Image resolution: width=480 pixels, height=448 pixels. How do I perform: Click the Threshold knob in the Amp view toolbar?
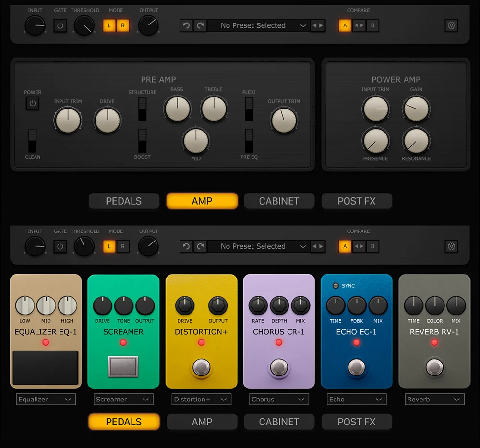[84, 26]
